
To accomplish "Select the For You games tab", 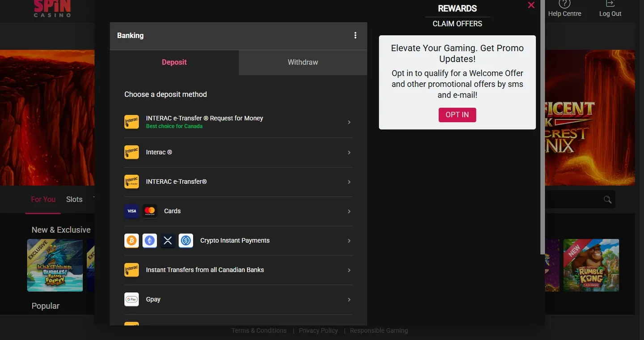I will pos(43,200).
